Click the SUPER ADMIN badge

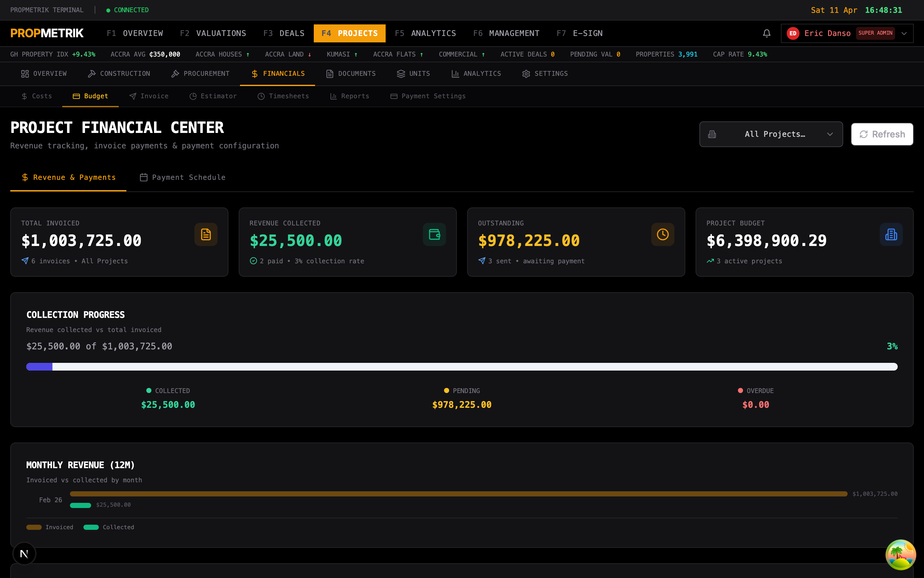click(875, 33)
